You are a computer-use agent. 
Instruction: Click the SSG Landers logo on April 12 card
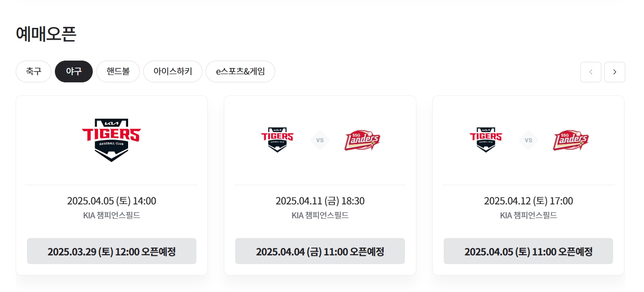[x=571, y=139]
